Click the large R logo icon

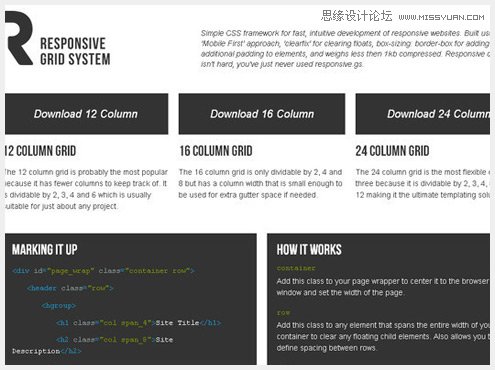coord(19,38)
